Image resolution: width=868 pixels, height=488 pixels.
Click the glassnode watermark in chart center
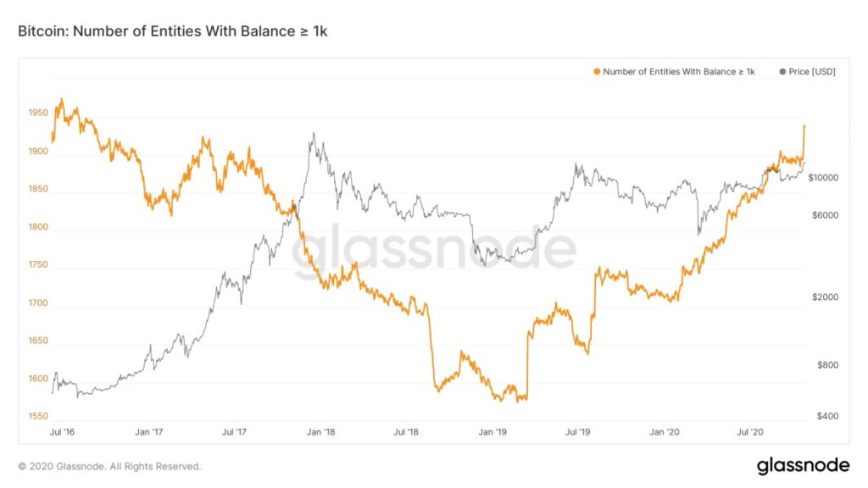[434, 252]
